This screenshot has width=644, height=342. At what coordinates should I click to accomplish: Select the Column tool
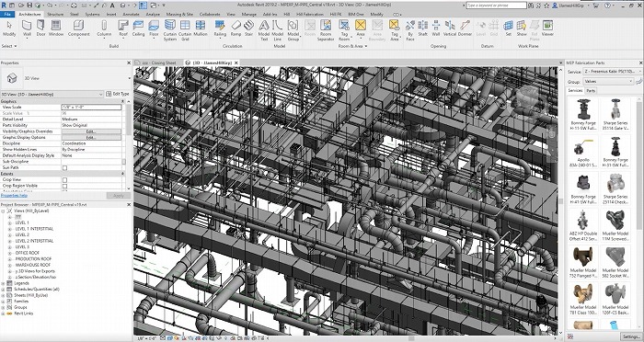tap(104, 28)
